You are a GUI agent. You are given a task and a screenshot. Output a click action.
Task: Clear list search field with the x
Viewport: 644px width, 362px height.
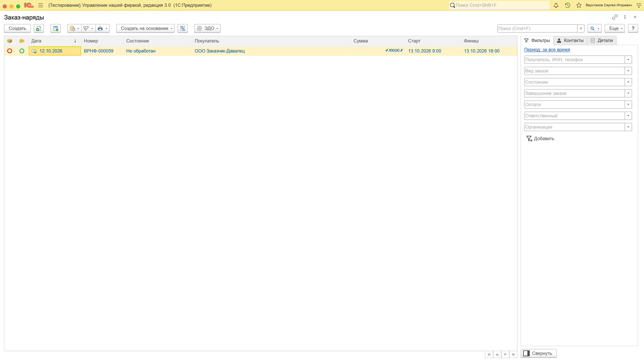[581, 28]
